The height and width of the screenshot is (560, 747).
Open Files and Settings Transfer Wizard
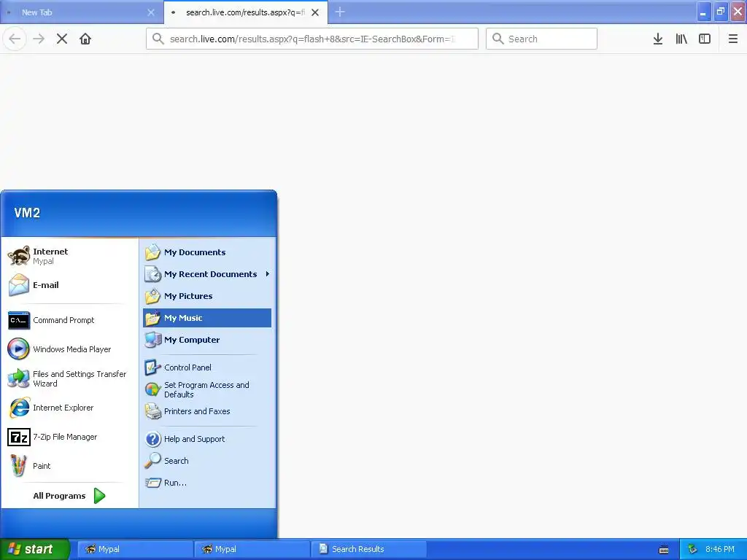tap(69, 378)
